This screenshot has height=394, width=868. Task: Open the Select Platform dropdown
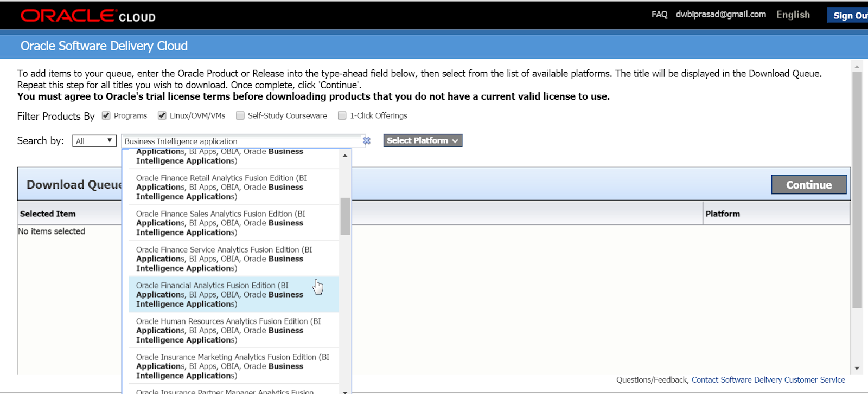click(423, 140)
